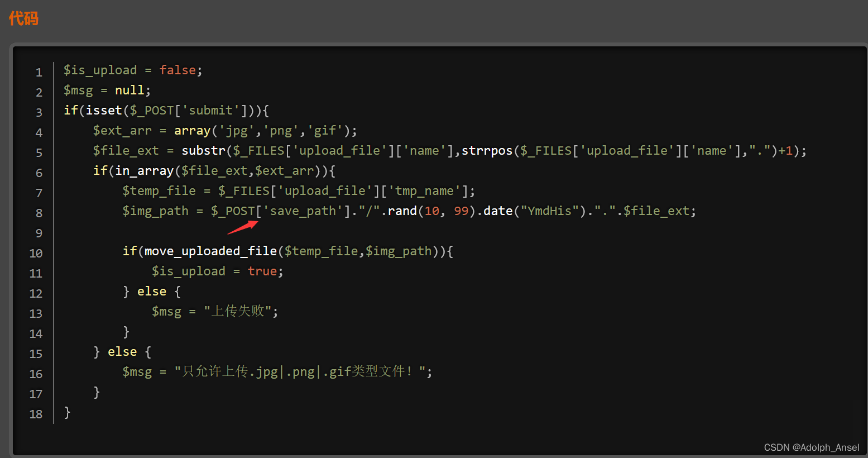Click '$is_upload = false;' on line 1
Viewport: 868px width, 458px height.
coord(133,70)
